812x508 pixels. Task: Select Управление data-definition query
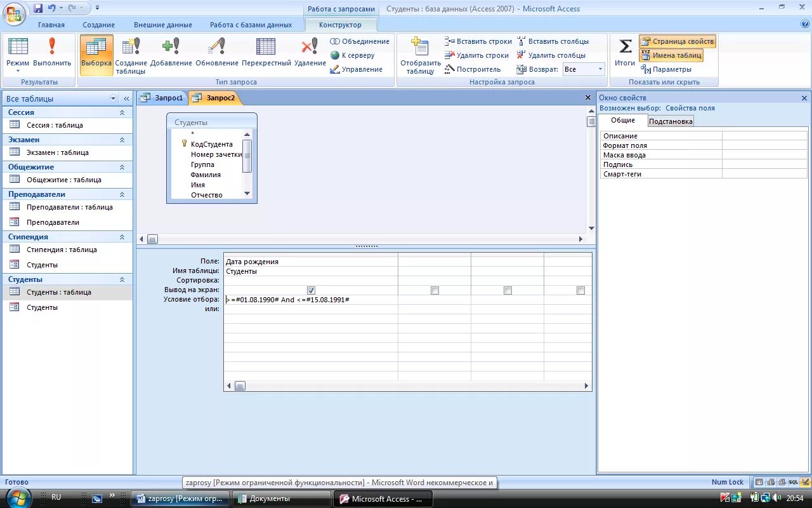(x=357, y=69)
